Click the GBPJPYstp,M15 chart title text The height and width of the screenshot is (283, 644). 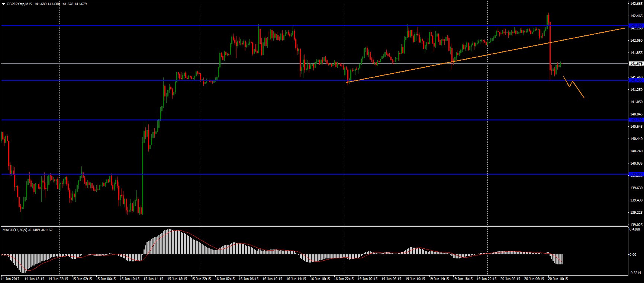coord(19,4)
